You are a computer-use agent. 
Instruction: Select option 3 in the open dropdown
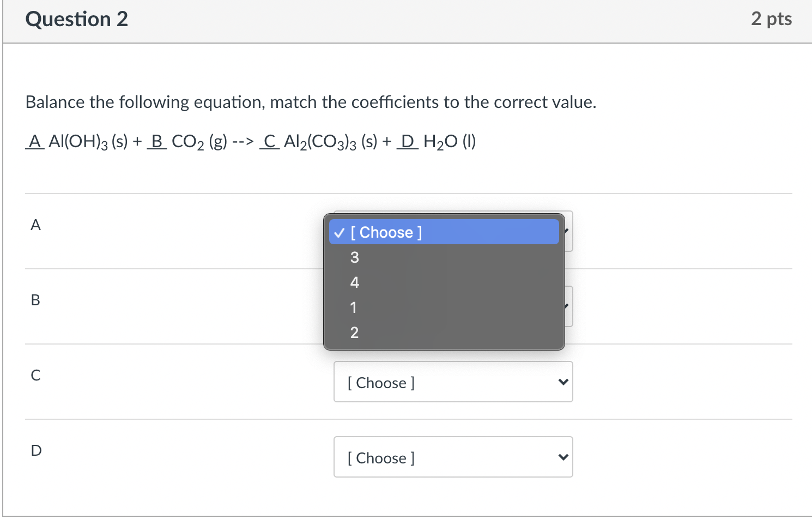pyautogui.click(x=444, y=257)
